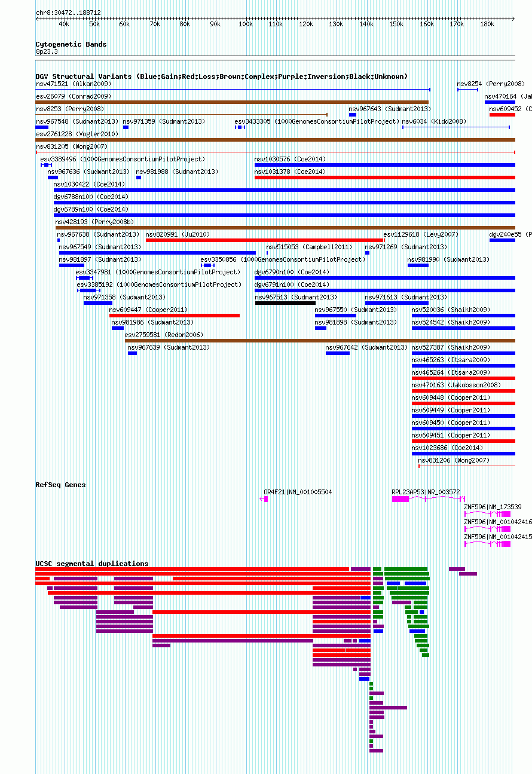Screen dimensions: 532x774
Task: Open esv2761228 (Vogler2010) label
Action: coord(77,134)
